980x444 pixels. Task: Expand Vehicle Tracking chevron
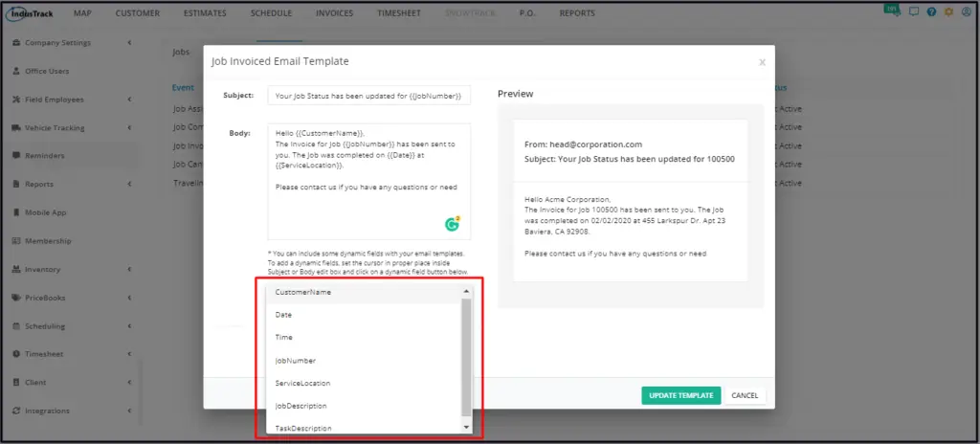coord(129,127)
